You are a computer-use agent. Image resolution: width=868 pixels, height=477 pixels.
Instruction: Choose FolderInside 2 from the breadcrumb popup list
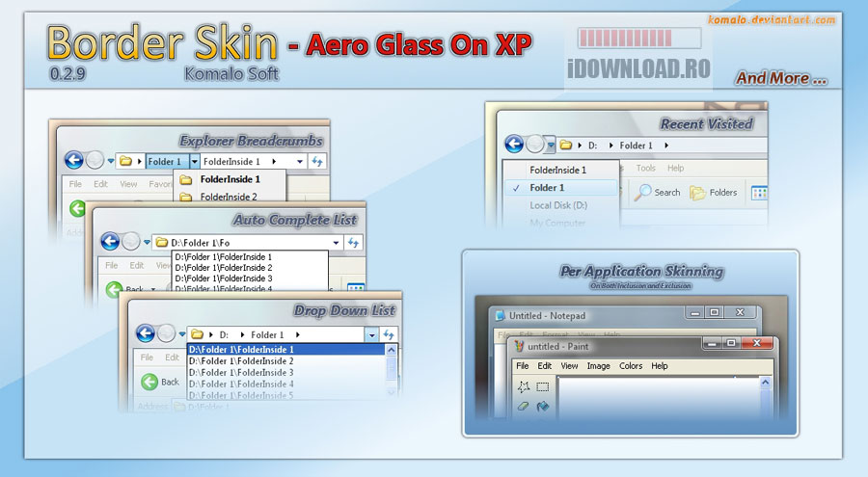[229, 197]
